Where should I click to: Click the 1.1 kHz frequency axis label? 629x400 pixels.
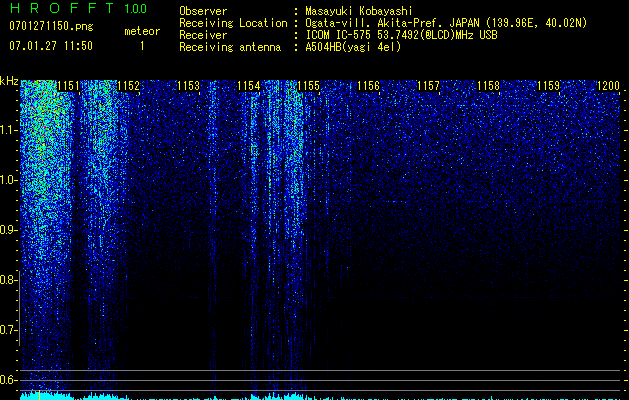[8, 130]
